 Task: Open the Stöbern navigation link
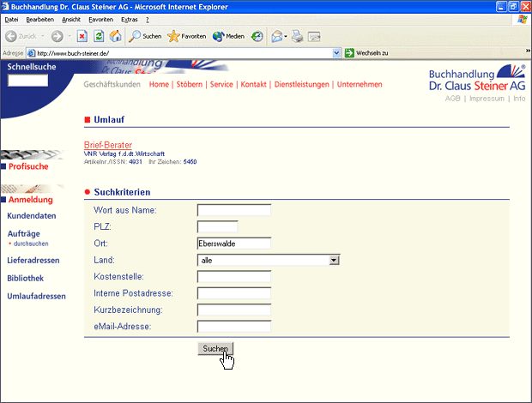190,84
